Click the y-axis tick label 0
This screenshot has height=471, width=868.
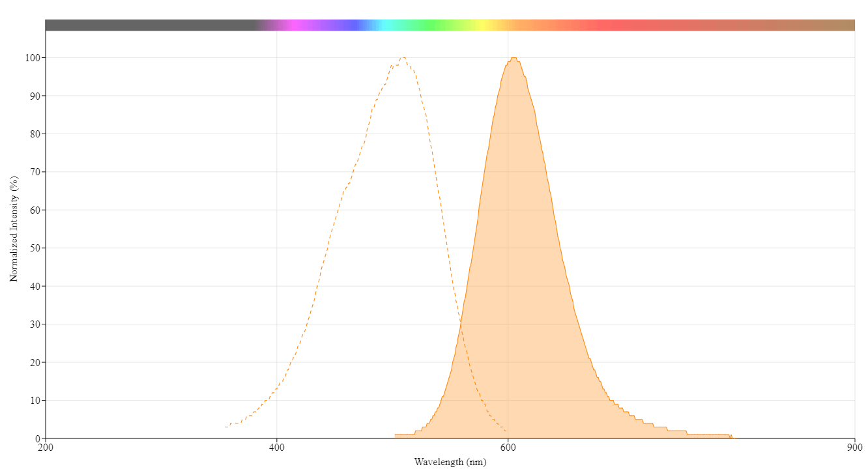pyautogui.click(x=38, y=438)
